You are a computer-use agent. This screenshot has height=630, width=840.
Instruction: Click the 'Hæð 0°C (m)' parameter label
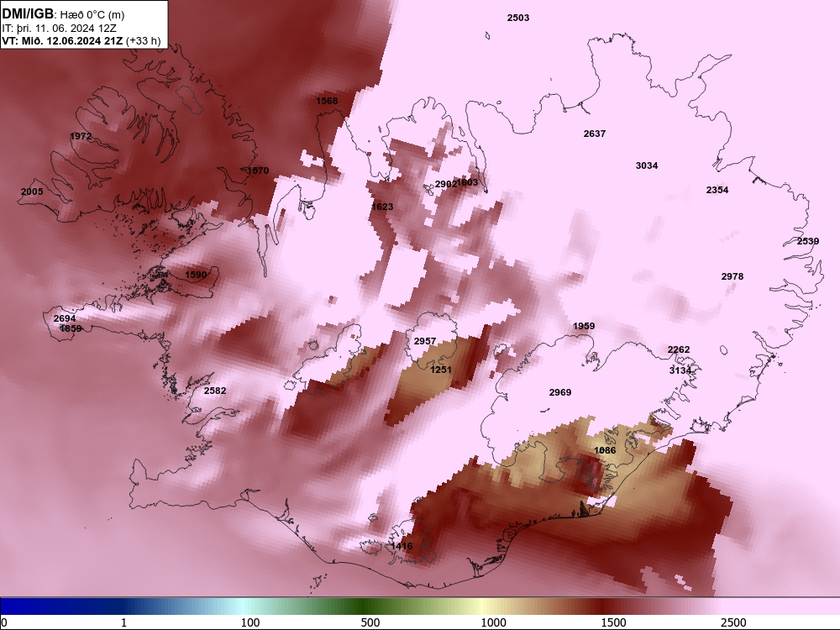pyautogui.click(x=91, y=15)
